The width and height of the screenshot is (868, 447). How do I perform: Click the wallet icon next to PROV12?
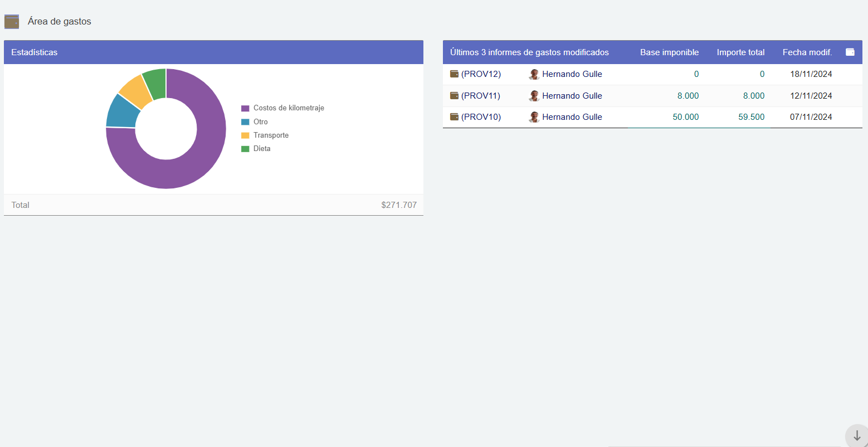click(x=454, y=74)
